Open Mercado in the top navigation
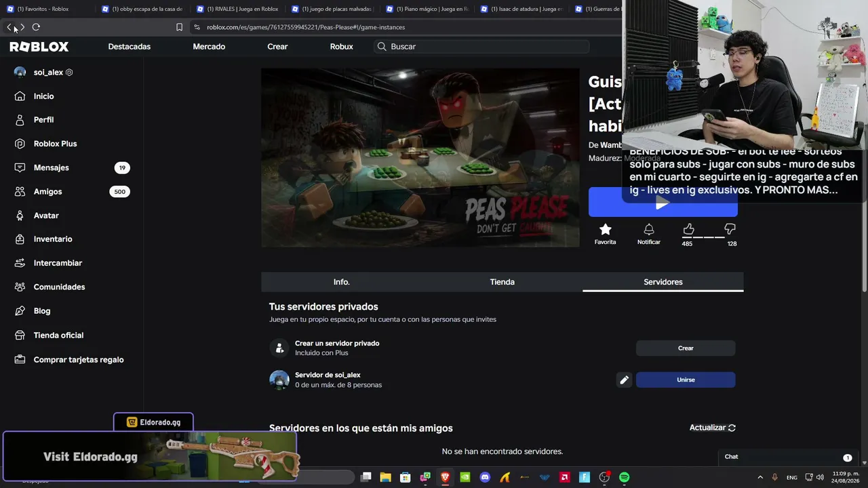 tap(209, 47)
